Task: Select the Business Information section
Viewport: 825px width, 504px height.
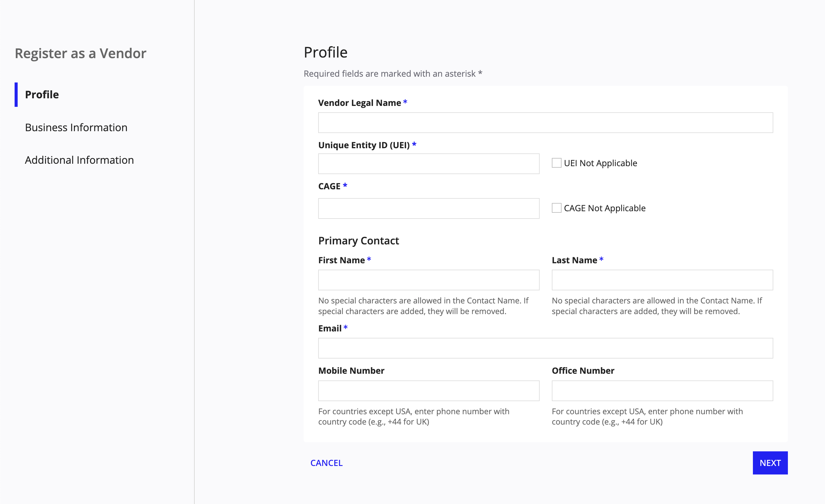Action: pyautogui.click(x=76, y=127)
